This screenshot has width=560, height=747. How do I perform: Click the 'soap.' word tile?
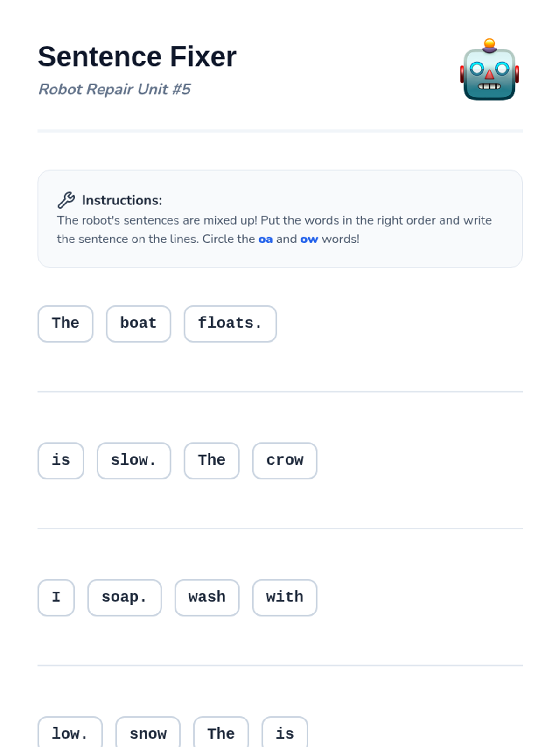(x=124, y=597)
